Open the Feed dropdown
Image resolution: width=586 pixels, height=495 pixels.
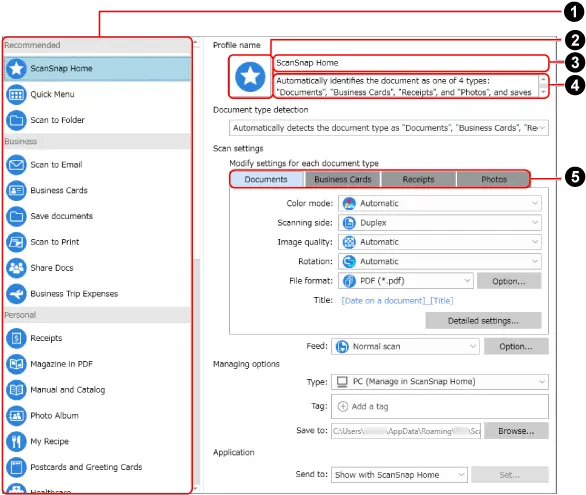point(405,347)
